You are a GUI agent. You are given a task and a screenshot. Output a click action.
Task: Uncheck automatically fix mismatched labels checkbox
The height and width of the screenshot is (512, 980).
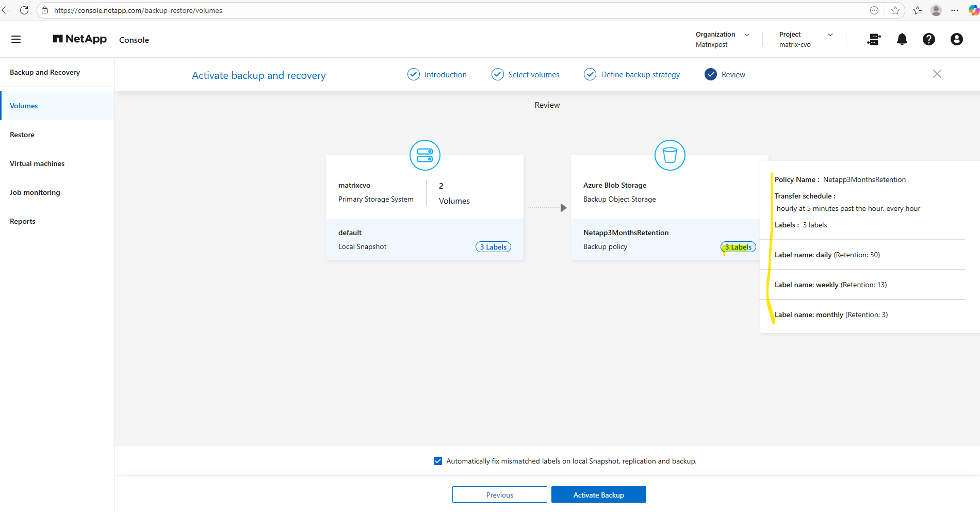(x=438, y=461)
